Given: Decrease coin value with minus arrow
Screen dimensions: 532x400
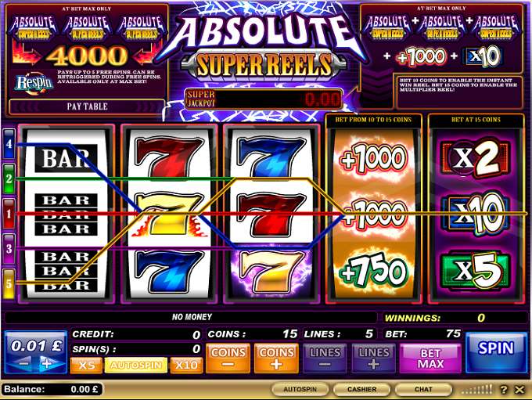Looking at the screenshot, I should [23, 364].
